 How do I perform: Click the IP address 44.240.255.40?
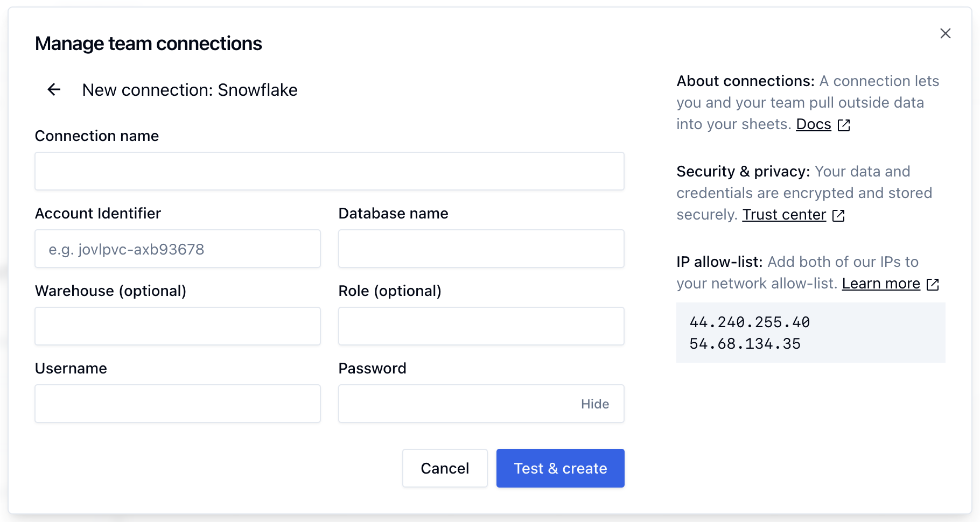(750, 322)
